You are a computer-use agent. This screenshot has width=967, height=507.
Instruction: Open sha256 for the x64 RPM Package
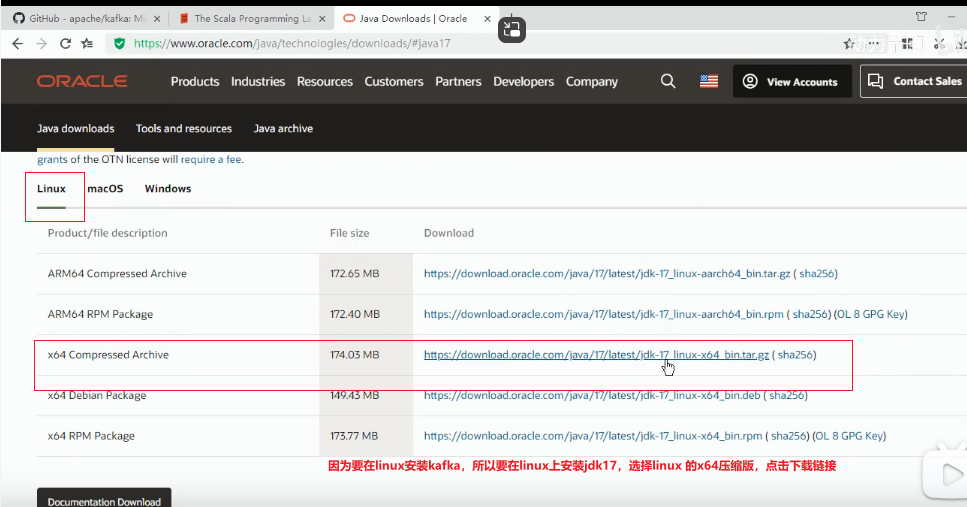pos(789,435)
